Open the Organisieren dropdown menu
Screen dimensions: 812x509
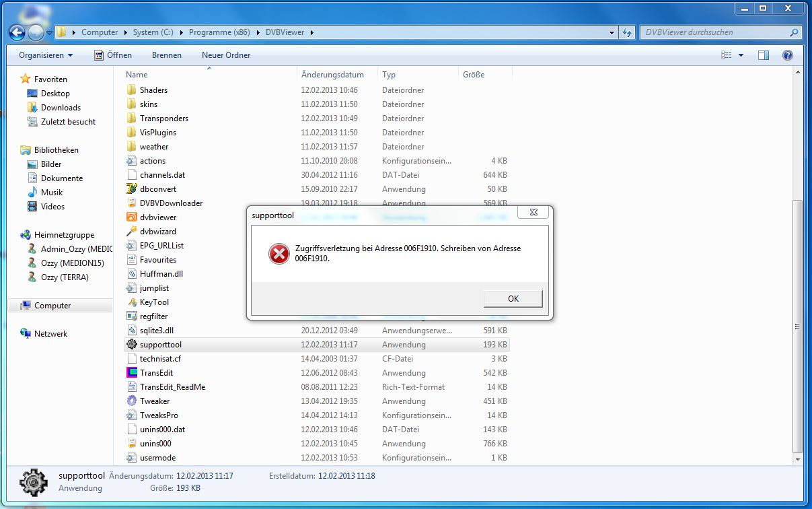click(x=46, y=55)
